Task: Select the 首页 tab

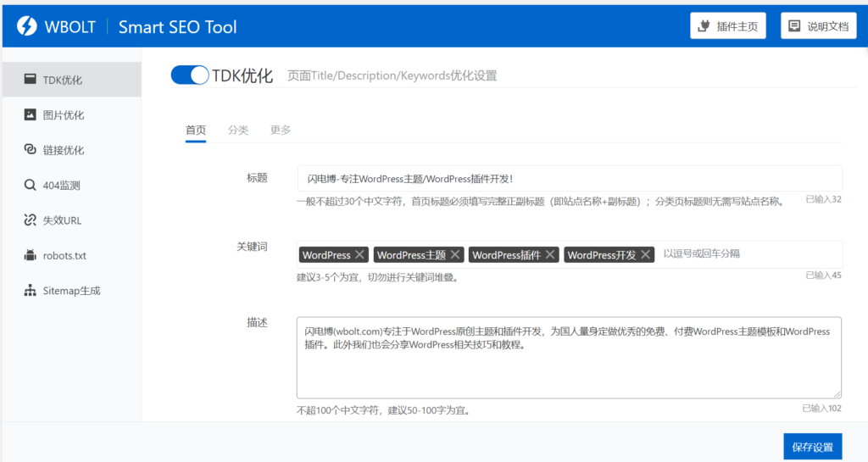Action: 196,130
